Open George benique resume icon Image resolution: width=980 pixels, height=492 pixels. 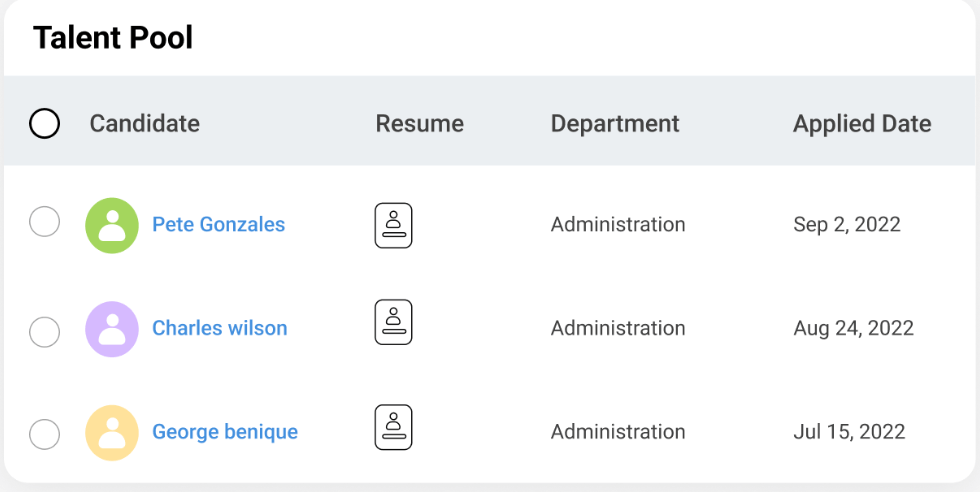click(x=393, y=427)
